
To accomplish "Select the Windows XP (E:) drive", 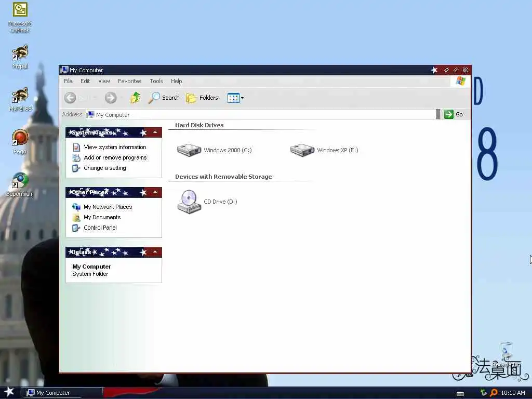I will [324, 150].
